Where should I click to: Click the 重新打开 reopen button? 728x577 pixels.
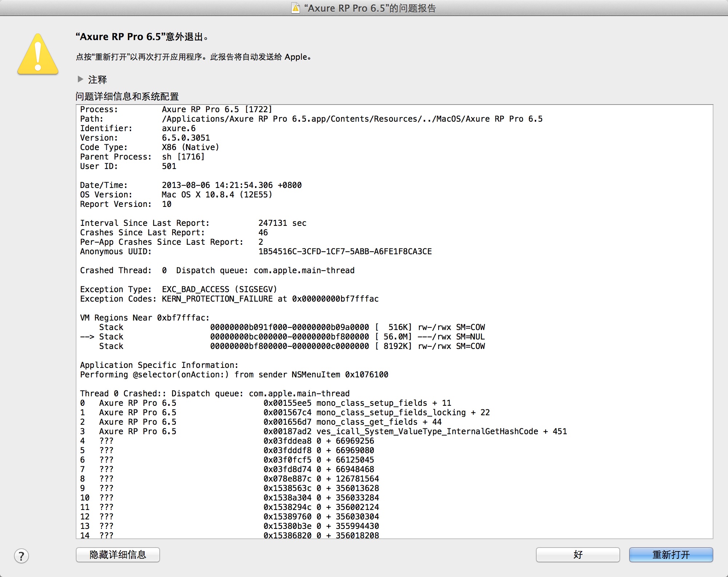click(x=671, y=555)
